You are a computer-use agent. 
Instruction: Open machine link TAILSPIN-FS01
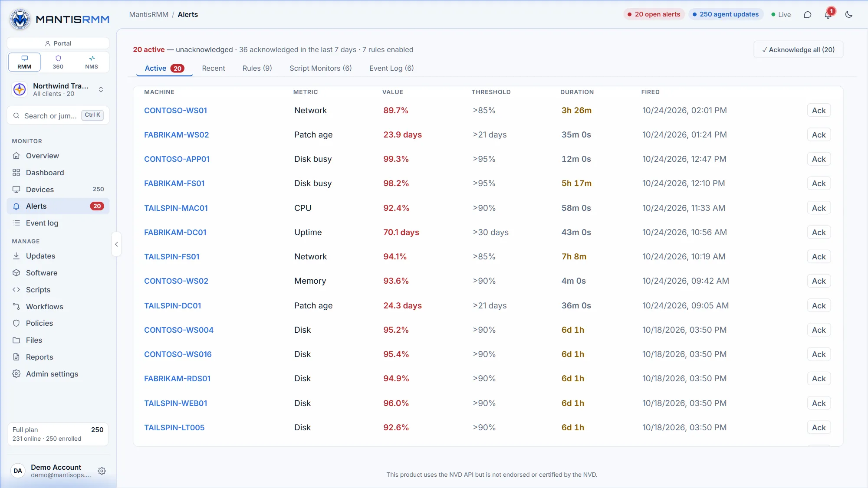coord(172,257)
